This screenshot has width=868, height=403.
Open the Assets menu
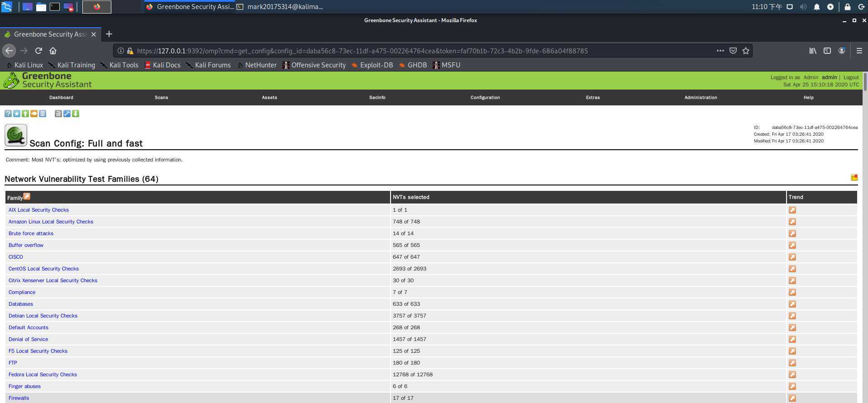pos(269,97)
